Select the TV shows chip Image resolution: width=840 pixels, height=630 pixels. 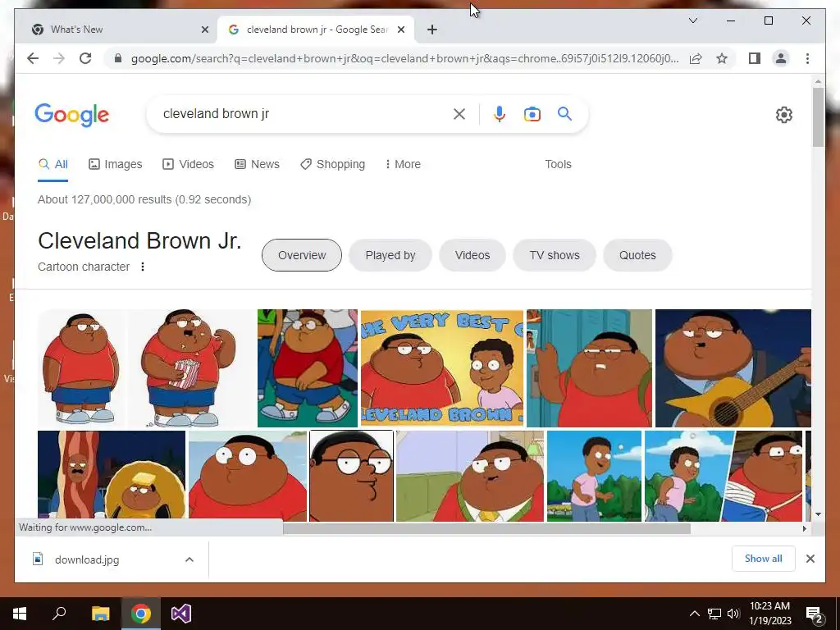click(x=555, y=255)
